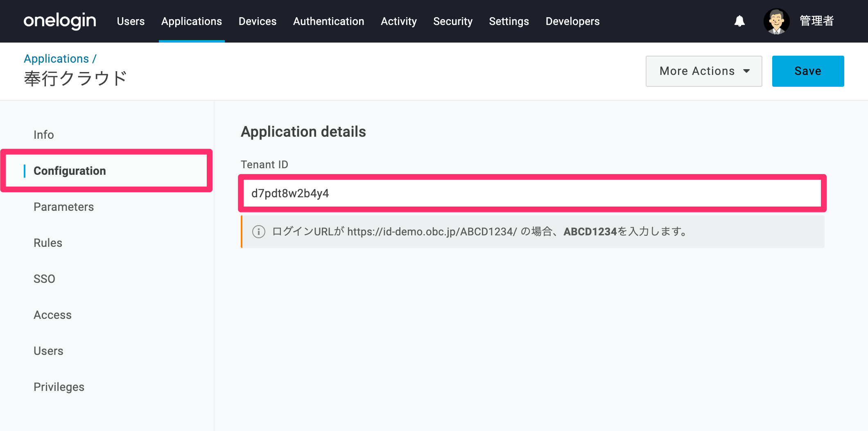868x431 pixels.
Task: Open the notifications bell
Action: pyautogui.click(x=739, y=21)
